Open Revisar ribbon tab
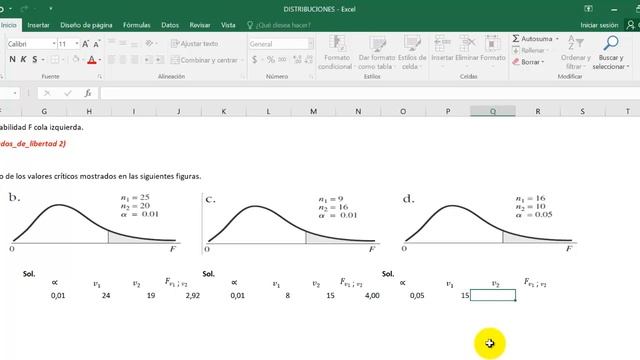 (200, 25)
